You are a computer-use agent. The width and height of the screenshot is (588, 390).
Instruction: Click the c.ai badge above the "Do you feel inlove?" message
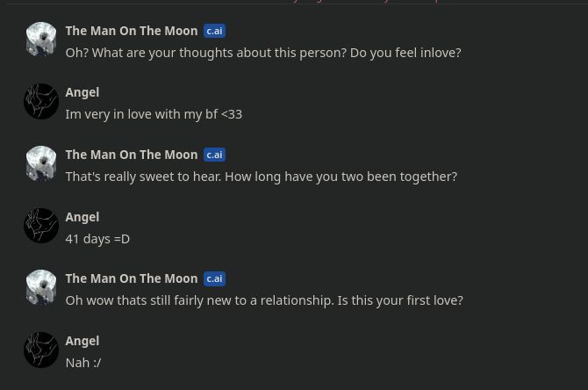214,31
